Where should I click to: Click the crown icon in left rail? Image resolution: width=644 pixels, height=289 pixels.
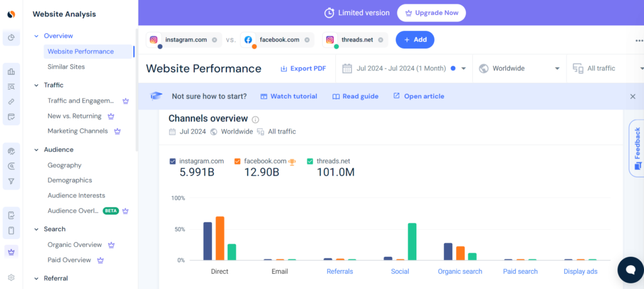(x=11, y=252)
